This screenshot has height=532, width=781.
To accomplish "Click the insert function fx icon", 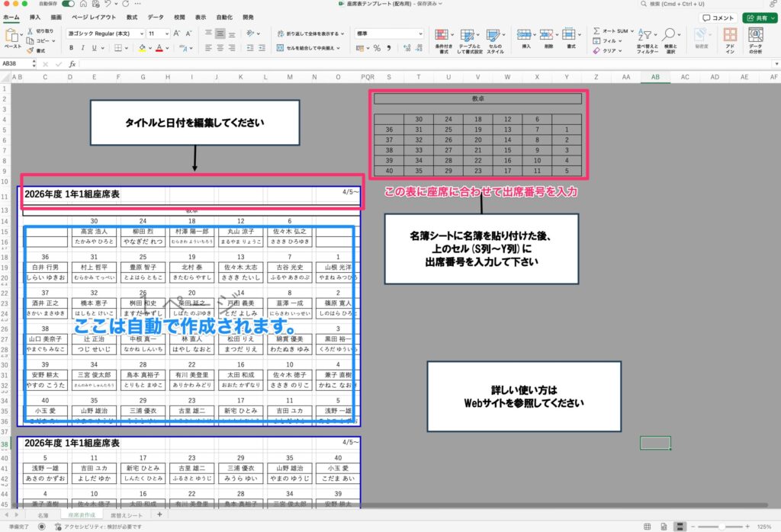I will coord(72,65).
